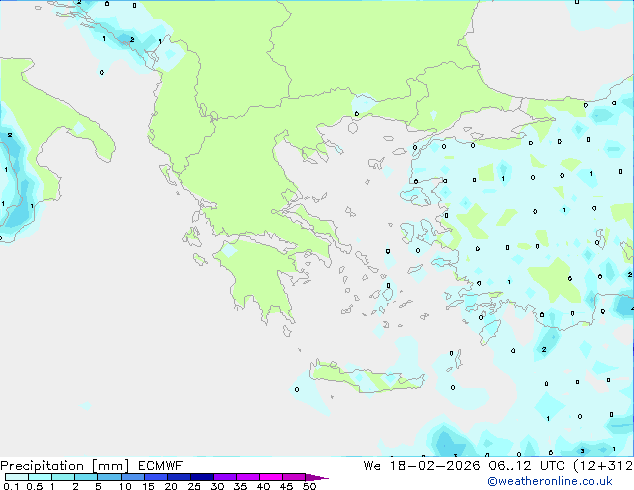Screen dimensions: 634x490
Task: Click the 10–15 mm legend swatch
Action: (x=132, y=477)
